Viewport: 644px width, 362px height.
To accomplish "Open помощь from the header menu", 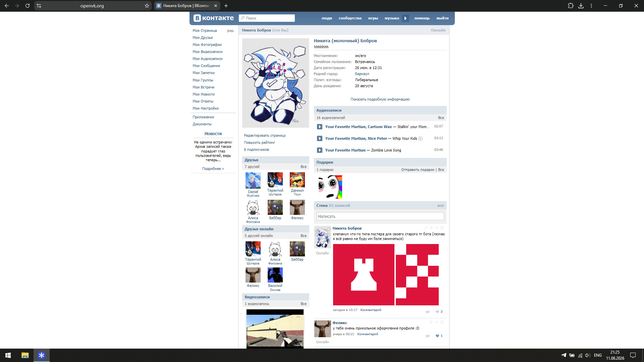I will (x=422, y=18).
